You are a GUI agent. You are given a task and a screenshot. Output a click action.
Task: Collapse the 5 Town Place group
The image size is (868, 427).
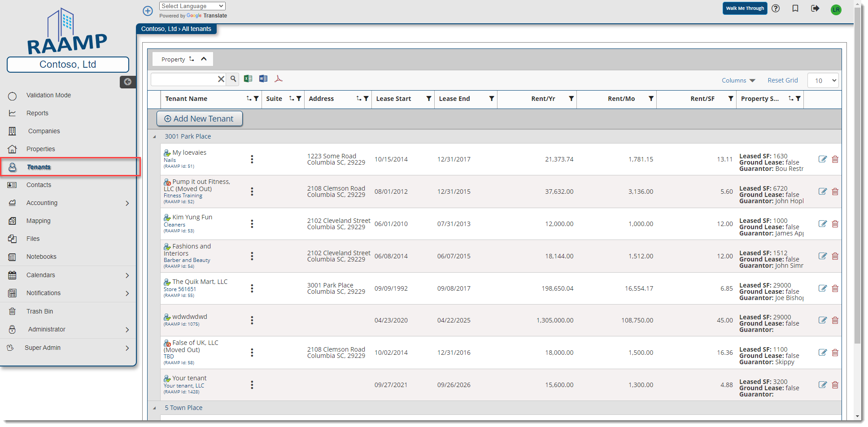pyautogui.click(x=154, y=408)
